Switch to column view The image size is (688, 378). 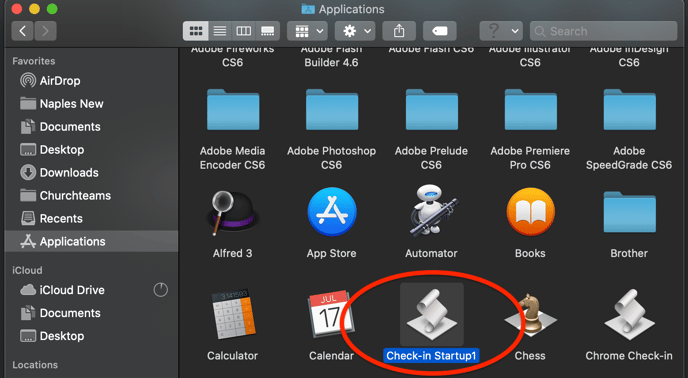coord(244,31)
